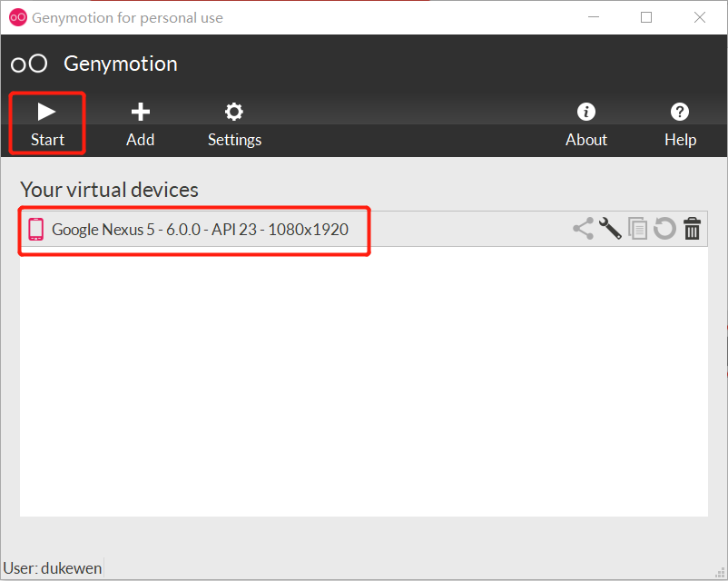Minimize the Genymotion window

[x=594, y=17]
